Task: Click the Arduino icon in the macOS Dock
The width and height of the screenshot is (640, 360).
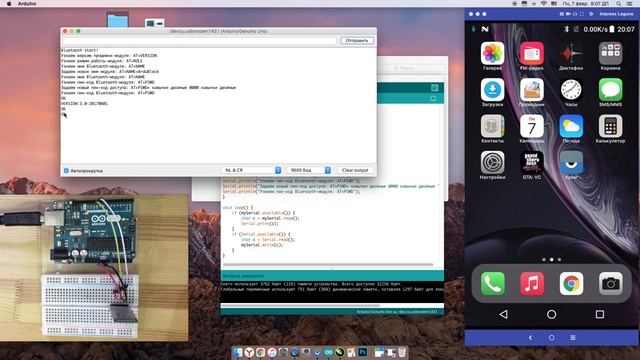Action: tap(329, 352)
